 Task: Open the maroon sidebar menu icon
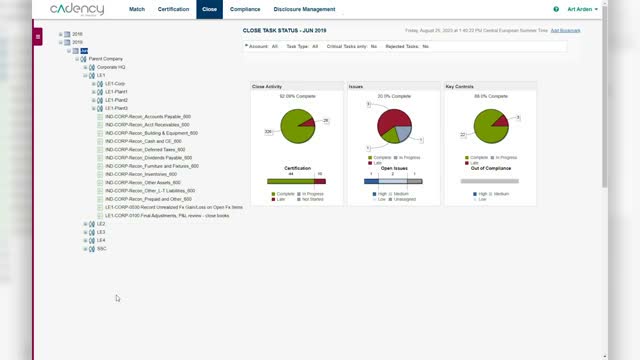[x=38, y=37]
